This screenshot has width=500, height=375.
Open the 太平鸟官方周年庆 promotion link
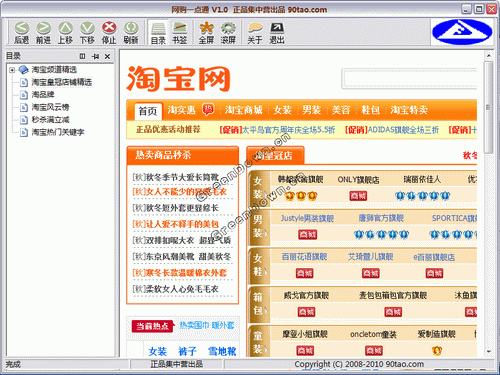tap(277, 130)
